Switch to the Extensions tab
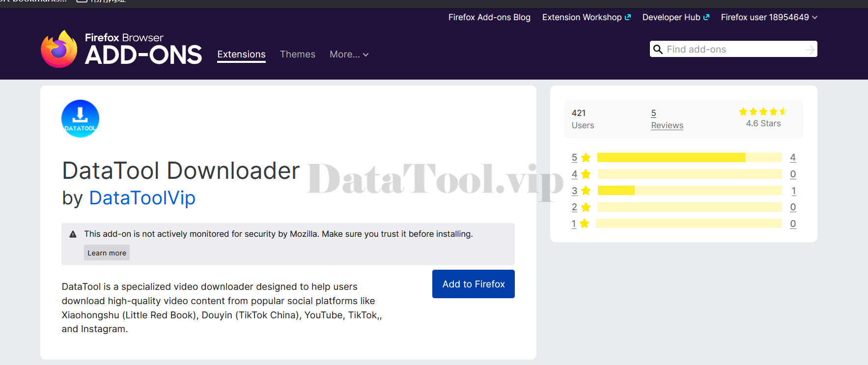This screenshot has height=365, width=868. (241, 55)
